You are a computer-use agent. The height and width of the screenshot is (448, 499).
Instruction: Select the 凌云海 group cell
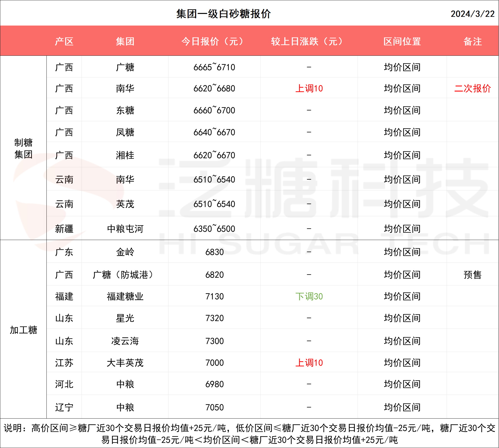click(x=125, y=341)
